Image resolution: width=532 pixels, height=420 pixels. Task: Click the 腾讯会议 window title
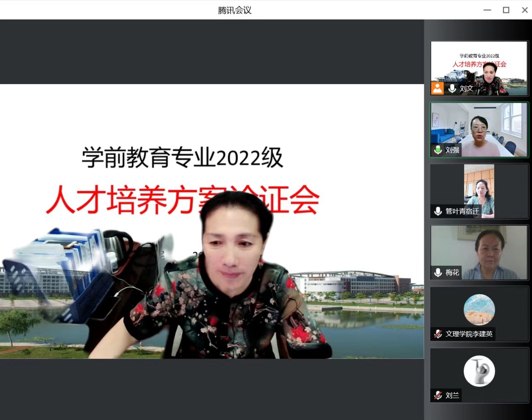click(x=235, y=10)
